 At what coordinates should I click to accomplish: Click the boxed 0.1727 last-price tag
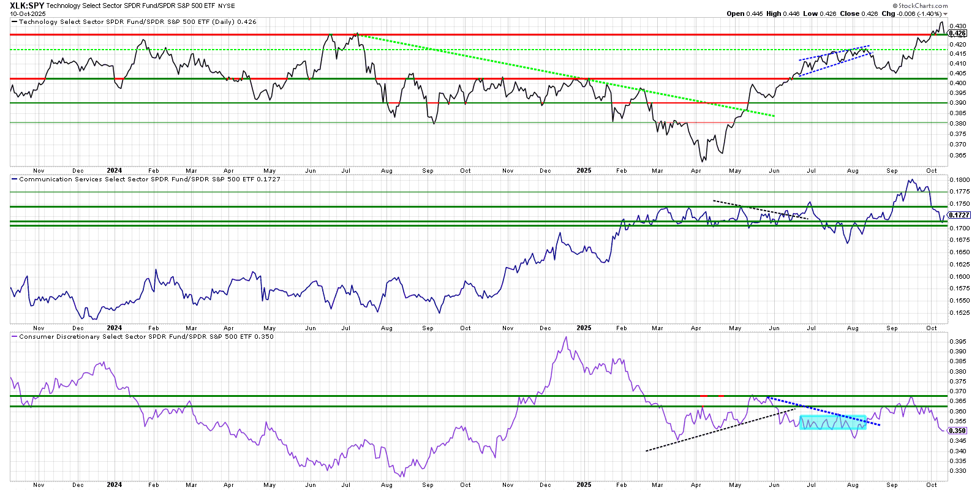tap(959, 215)
